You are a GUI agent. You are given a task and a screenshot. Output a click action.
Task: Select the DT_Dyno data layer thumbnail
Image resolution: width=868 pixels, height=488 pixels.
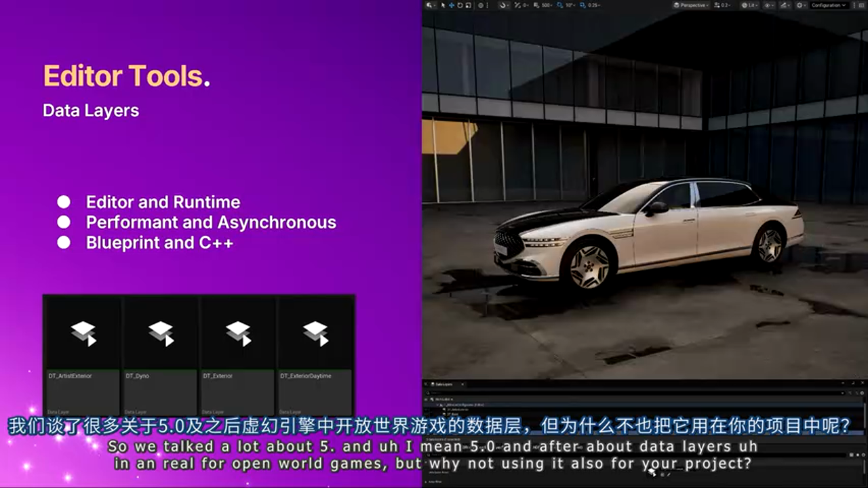[x=160, y=332]
